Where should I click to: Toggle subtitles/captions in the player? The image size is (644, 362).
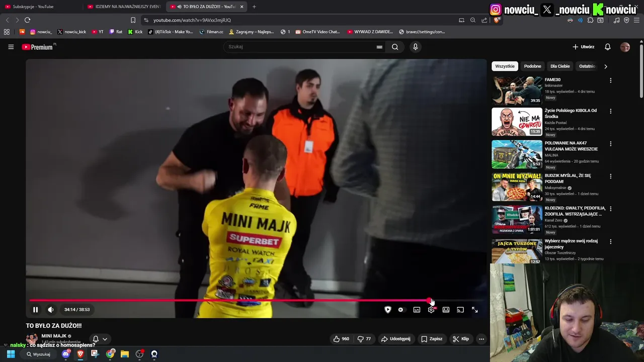click(417, 310)
